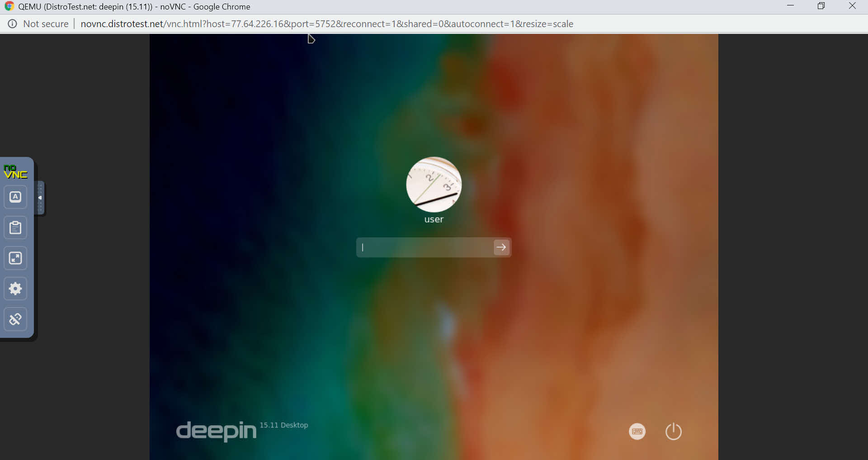Image resolution: width=868 pixels, height=460 pixels.
Task: Open noVNC settings gear
Action: (15, 289)
